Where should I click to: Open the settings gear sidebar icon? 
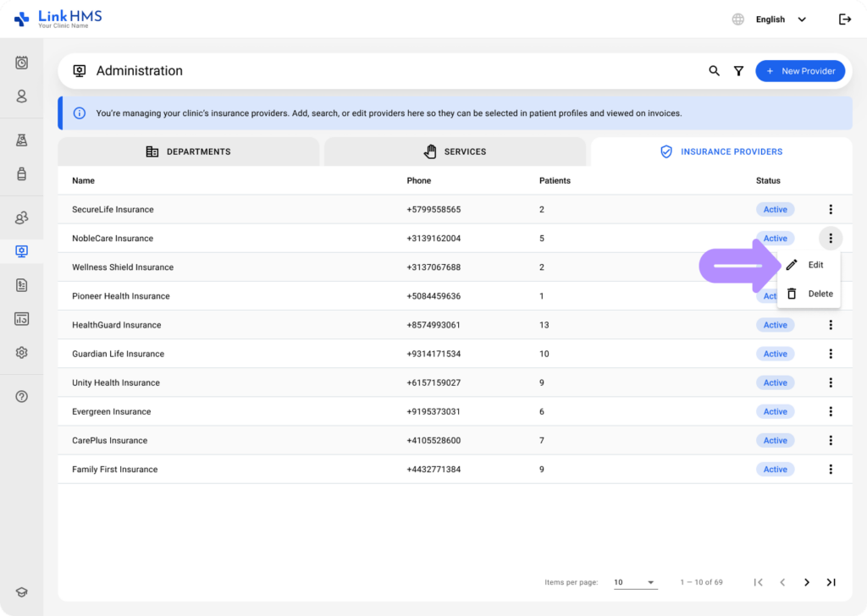coord(21,353)
